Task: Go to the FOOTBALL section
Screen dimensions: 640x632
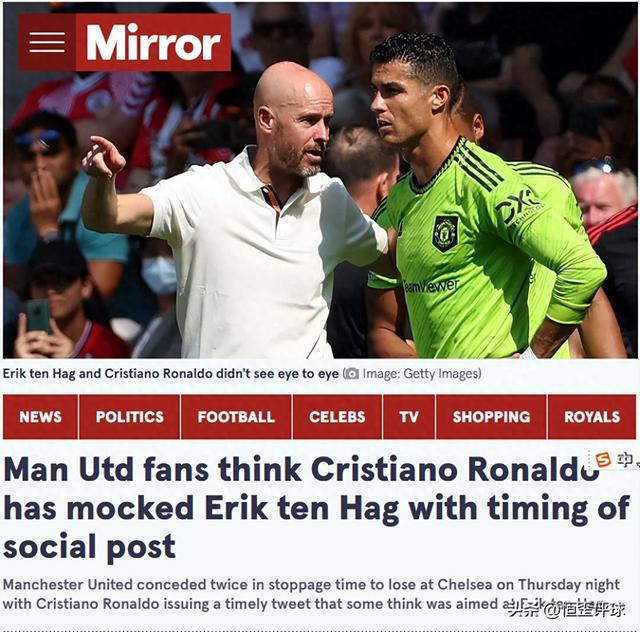Action: click(x=236, y=417)
